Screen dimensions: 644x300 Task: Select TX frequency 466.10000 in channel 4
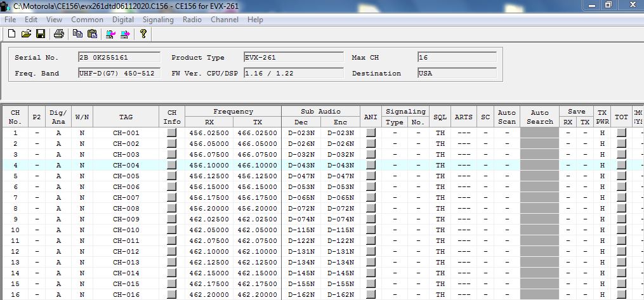pos(257,165)
